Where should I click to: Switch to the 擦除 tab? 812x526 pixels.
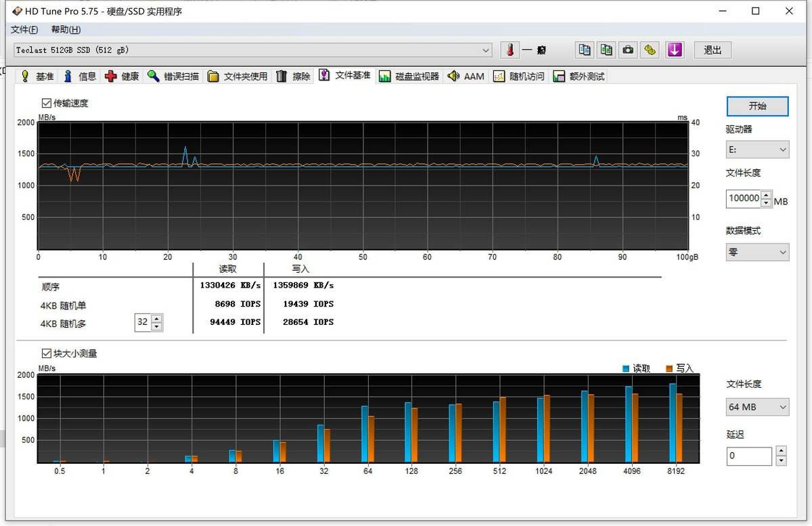[293, 76]
